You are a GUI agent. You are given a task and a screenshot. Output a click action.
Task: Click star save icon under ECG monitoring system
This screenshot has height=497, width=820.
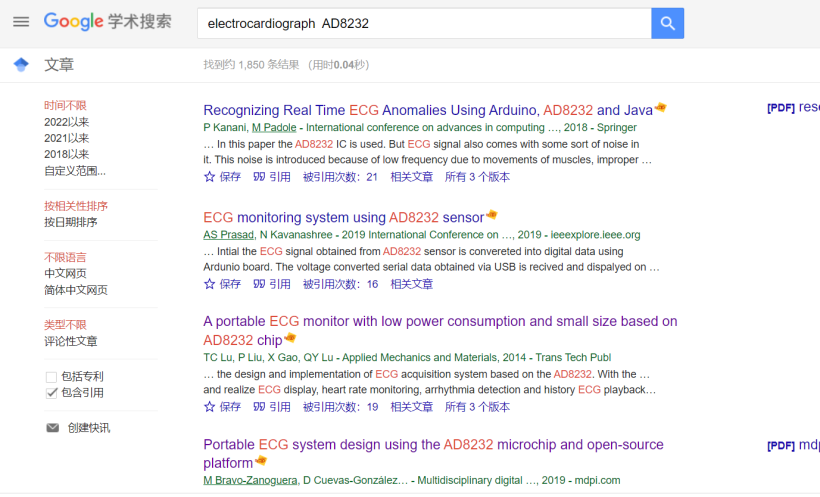(209, 284)
